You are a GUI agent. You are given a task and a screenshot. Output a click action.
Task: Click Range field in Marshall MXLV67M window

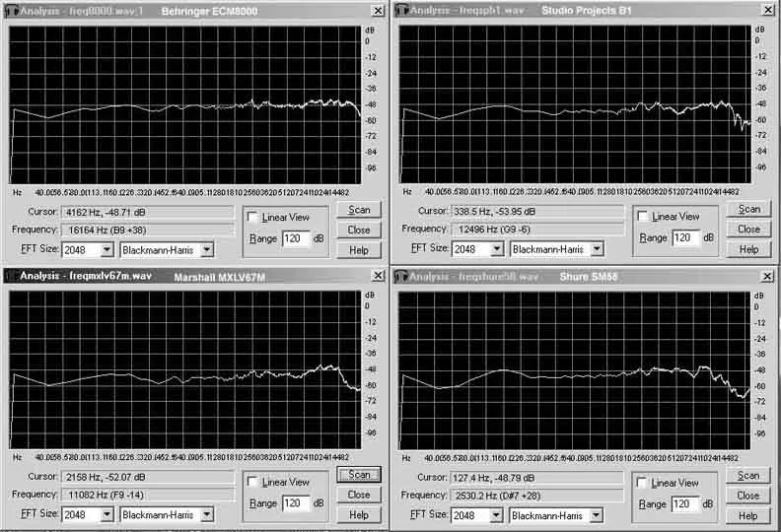(296, 503)
